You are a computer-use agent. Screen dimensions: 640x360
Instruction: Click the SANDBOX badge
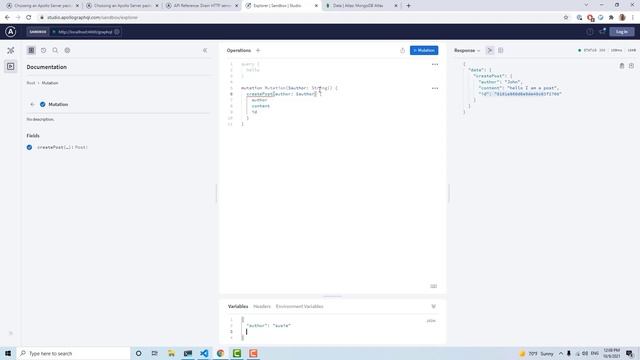(x=38, y=32)
